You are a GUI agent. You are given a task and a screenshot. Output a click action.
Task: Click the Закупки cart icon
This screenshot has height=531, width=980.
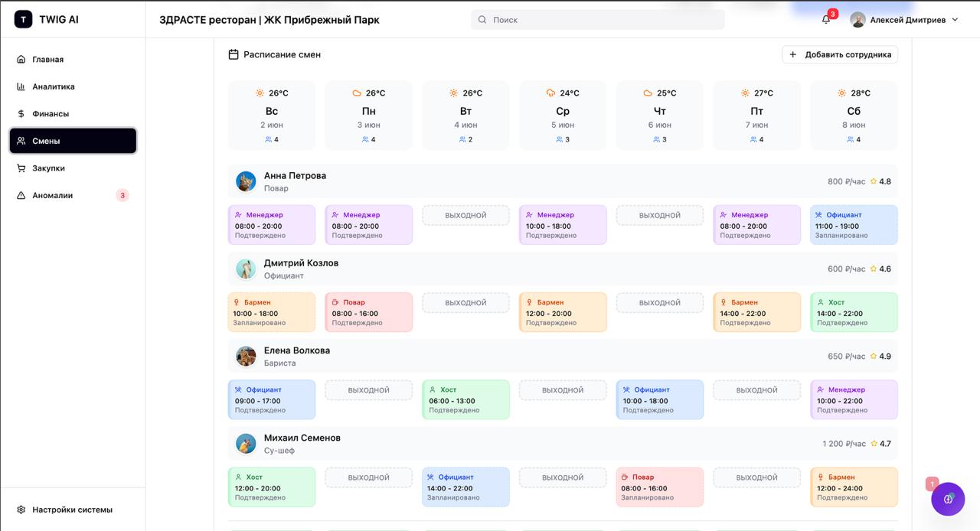tap(21, 168)
